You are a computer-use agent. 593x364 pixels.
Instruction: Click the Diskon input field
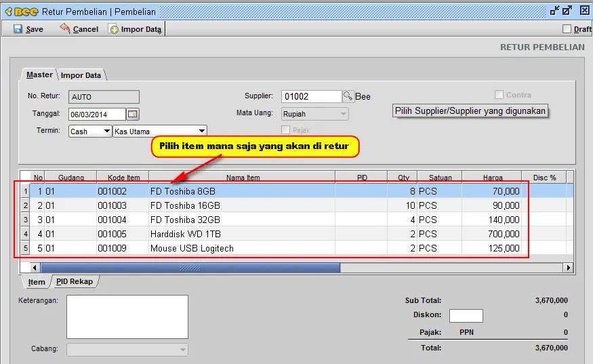[x=466, y=316]
